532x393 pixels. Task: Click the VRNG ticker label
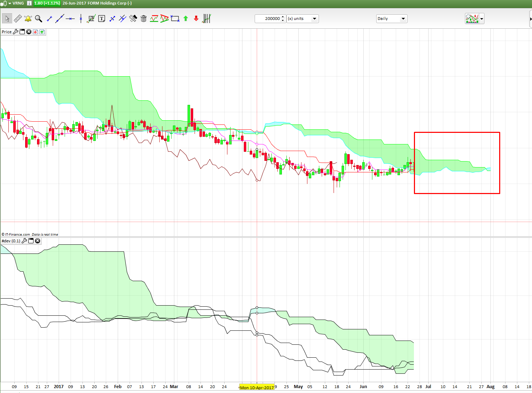pyautogui.click(x=19, y=3)
